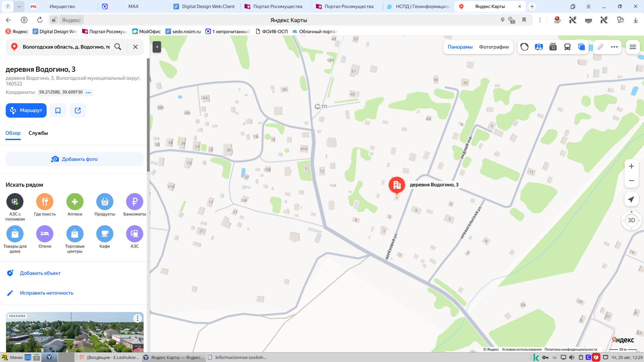Open the coordinates three-dots menu
This screenshot has height=362, width=644.
pos(89,93)
